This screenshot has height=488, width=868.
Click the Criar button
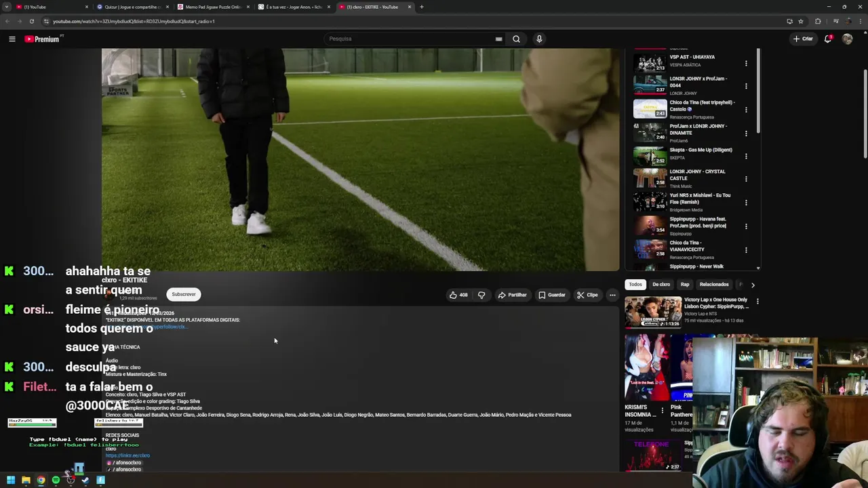(x=803, y=39)
